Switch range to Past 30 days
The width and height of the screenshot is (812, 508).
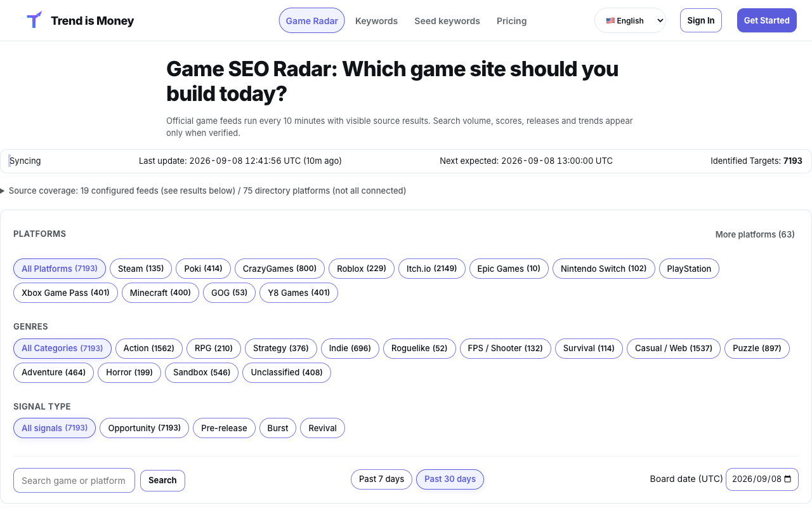click(450, 479)
